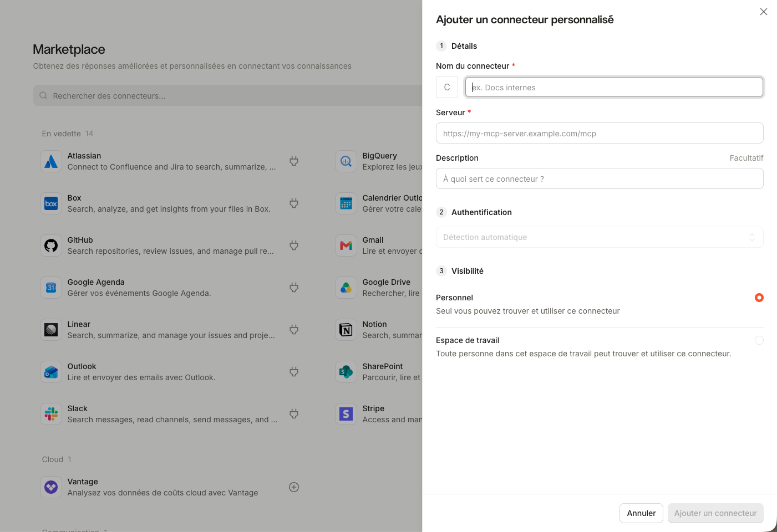This screenshot has height=532, width=777.
Task: Click the Gmail connector logo
Action: coord(346,245)
